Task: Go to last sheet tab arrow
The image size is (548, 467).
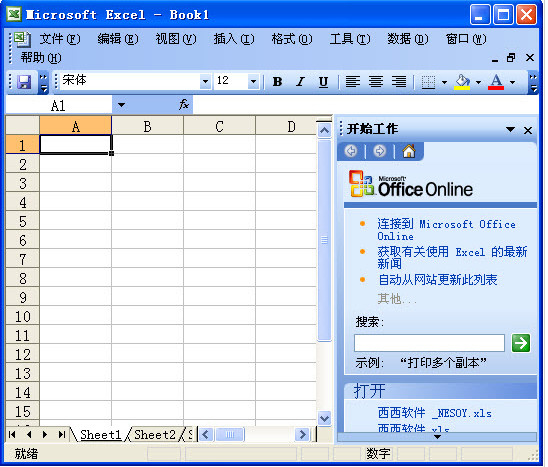Action: pos(62,434)
